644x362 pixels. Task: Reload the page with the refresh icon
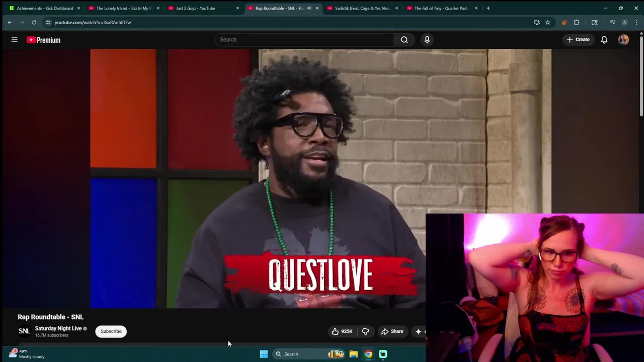(34, 22)
